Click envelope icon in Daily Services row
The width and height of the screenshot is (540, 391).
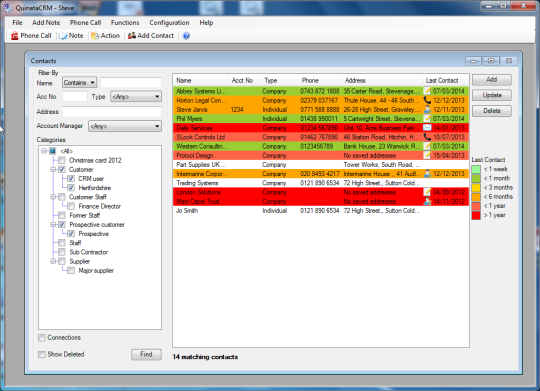click(427, 128)
